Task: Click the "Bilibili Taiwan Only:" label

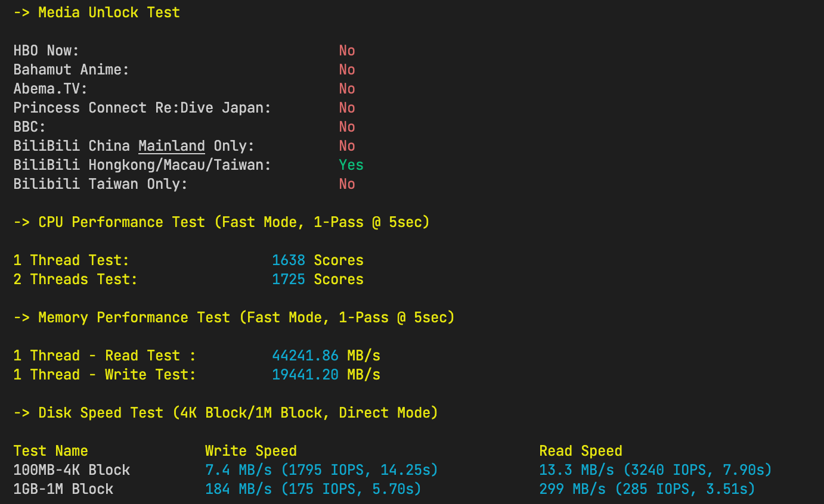Action: coord(100,184)
